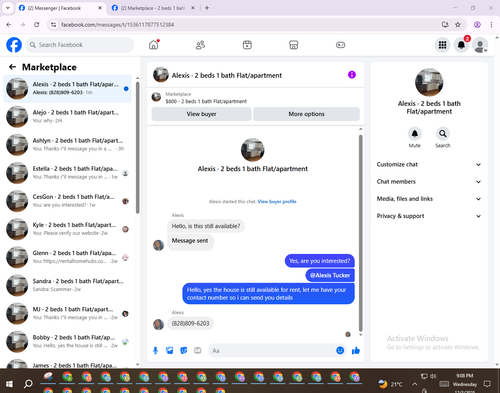
Task: Open the Facebook logo home link
Action: click(x=14, y=45)
